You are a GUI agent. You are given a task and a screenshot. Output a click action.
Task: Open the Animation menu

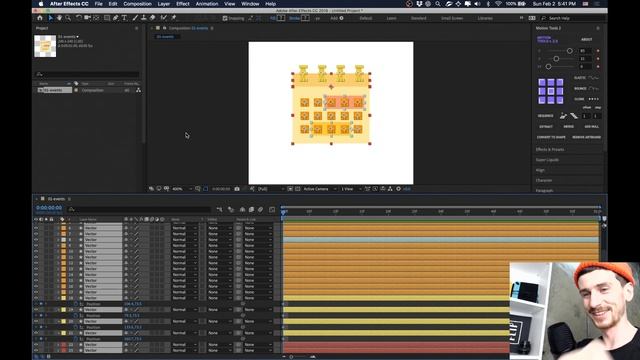click(x=207, y=4)
